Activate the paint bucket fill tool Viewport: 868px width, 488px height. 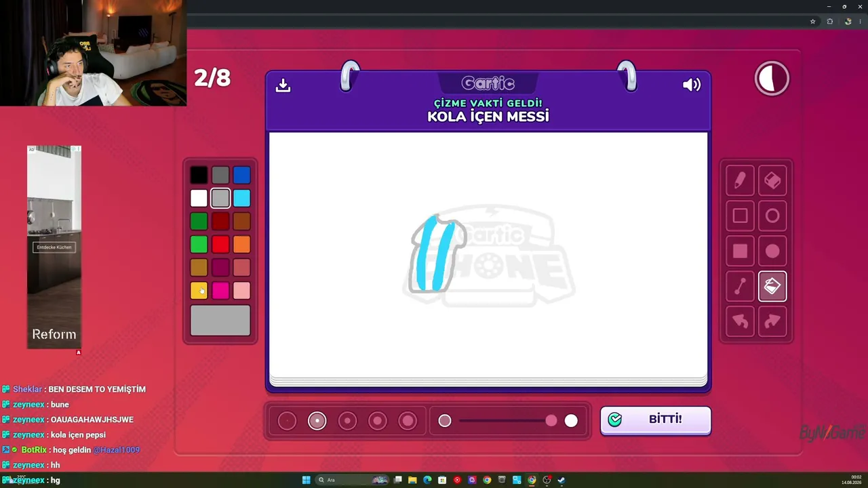point(772,286)
